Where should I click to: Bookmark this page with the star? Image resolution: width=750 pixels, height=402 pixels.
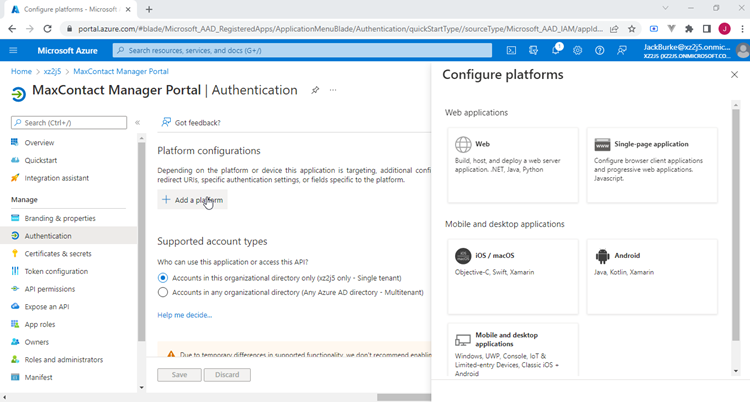(632, 29)
